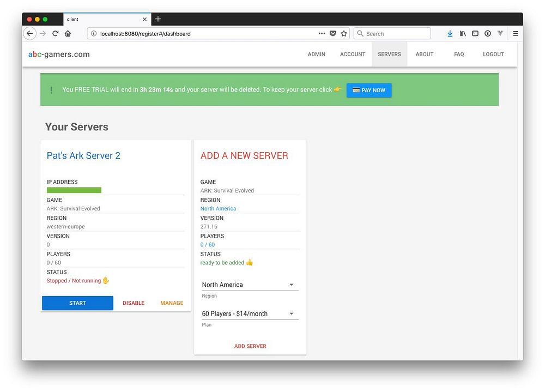The image size is (545, 392).
Task: Click the circular extension icon in toolbar
Action: tap(488, 34)
